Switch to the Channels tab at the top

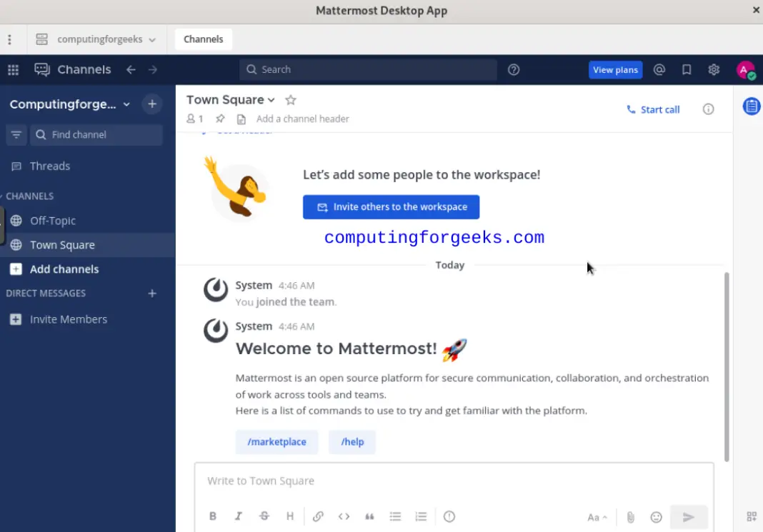pyautogui.click(x=203, y=39)
